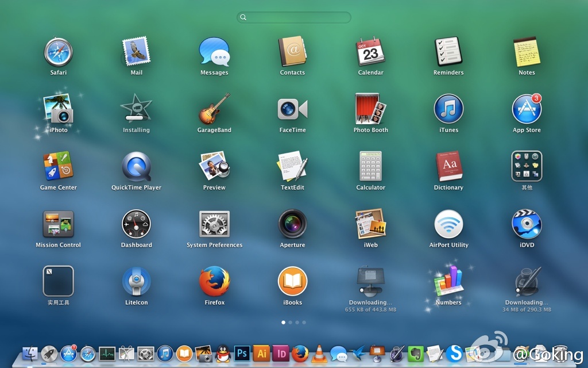
Task: Open the QQ penguin in the Dock
Action: 223,354
